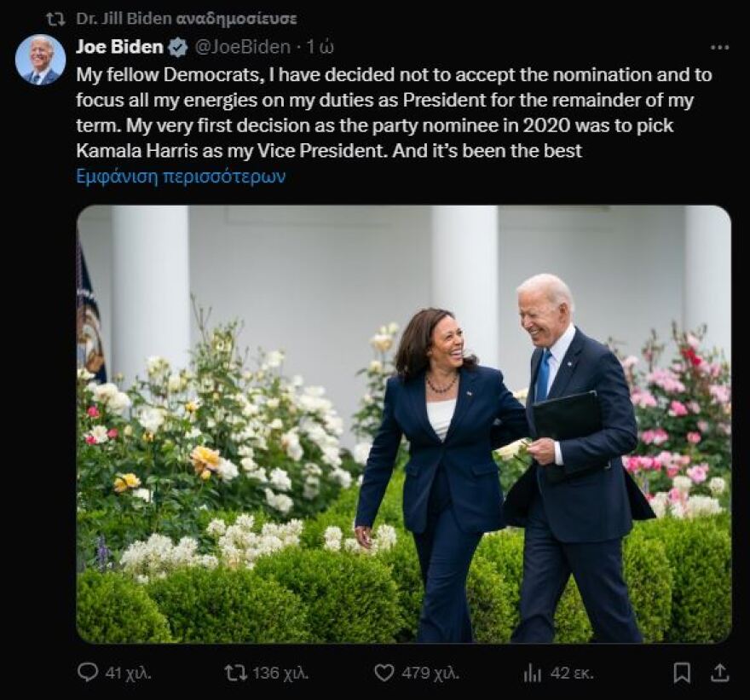
Task: Click the blue verified badge
Action: coord(178,48)
